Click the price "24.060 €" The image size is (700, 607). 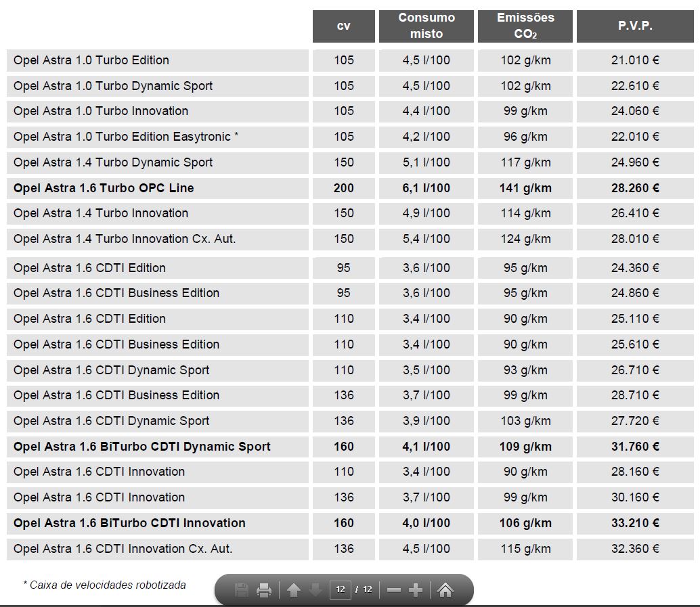(x=635, y=111)
